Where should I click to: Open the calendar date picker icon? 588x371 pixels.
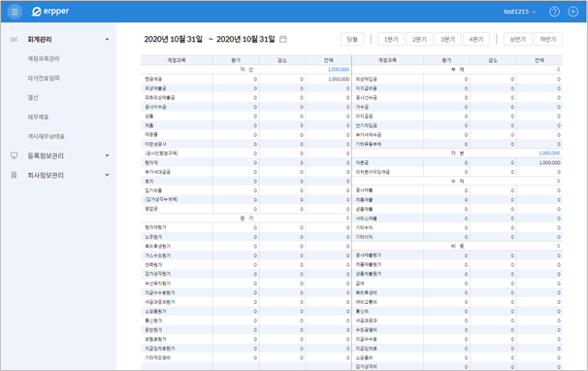pos(283,39)
